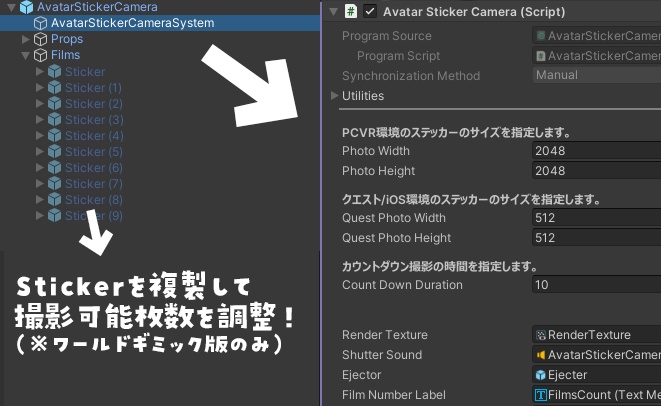Screen dimensions: 661x406
Task: Click the prefab icon of Sticker (8)
Action: click(x=54, y=200)
